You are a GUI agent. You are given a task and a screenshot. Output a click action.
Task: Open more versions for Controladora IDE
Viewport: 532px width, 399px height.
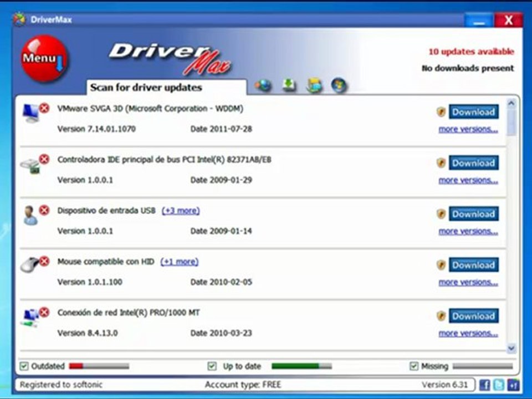click(x=468, y=180)
